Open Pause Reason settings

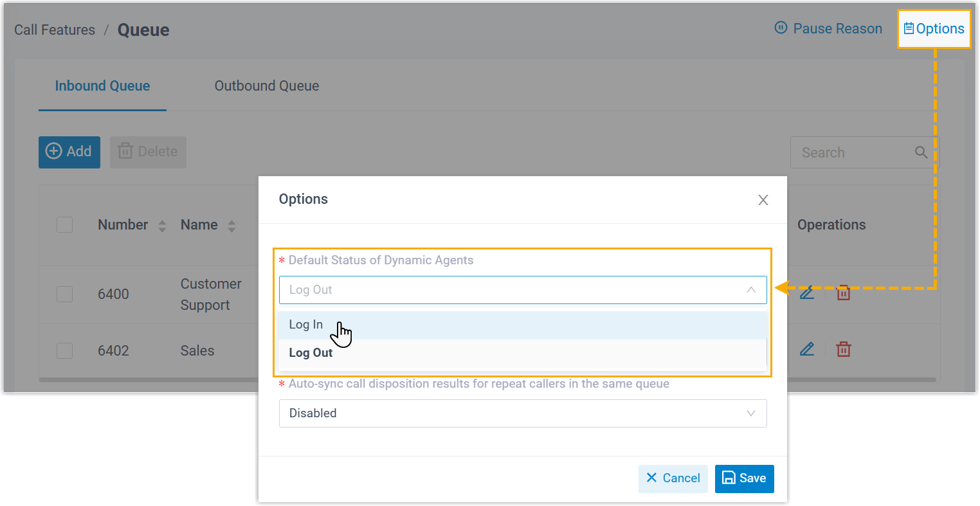tap(828, 29)
